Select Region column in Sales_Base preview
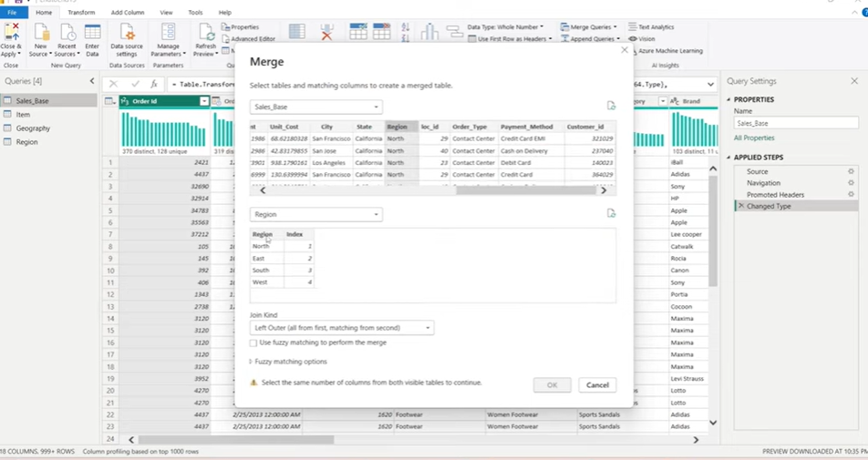The image size is (868, 460). (x=402, y=127)
